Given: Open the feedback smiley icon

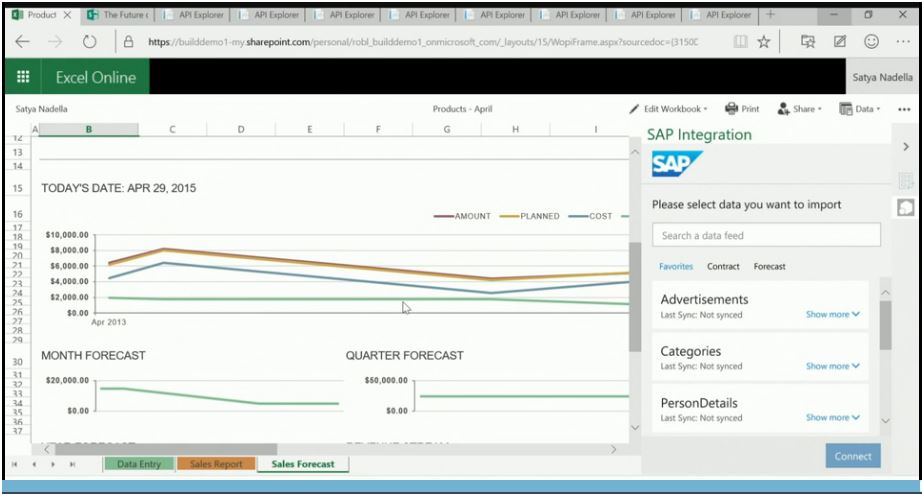Looking at the screenshot, I should pyautogui.click(x=871, y=41).
